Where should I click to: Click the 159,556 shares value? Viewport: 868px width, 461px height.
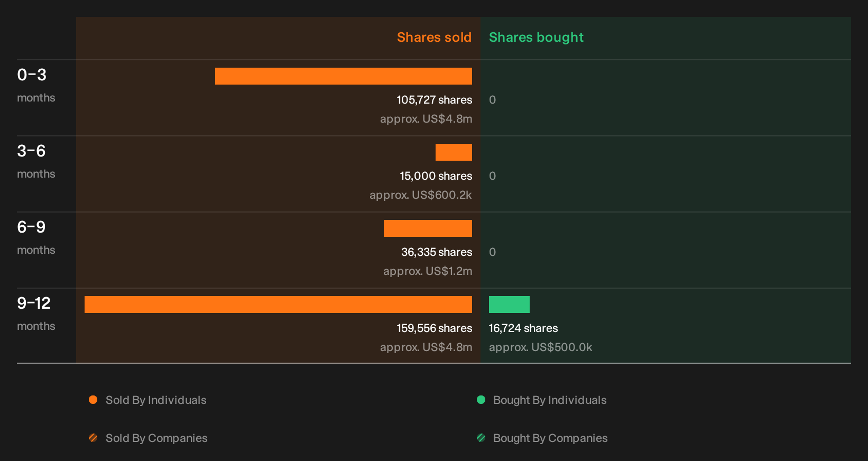tap(435, 328)
